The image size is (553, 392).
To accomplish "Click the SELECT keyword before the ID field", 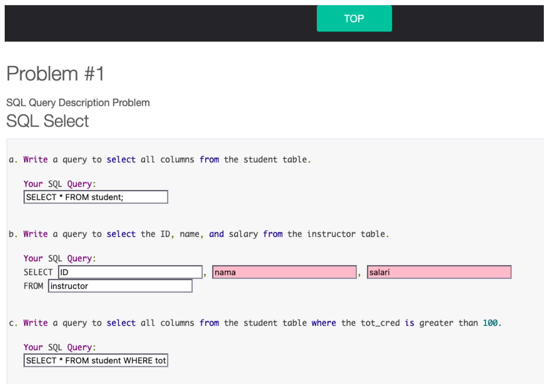I will pyautogui.click(x=38, y=272).
